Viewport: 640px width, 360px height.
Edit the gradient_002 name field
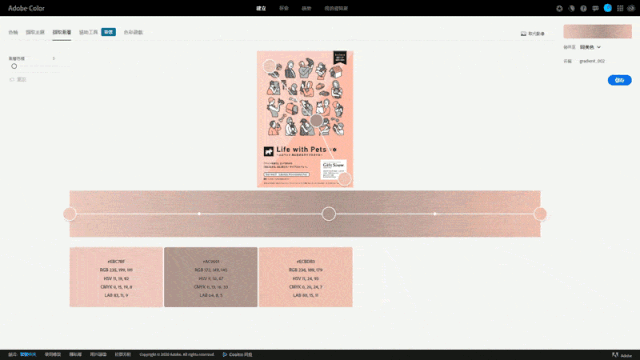pyautogui.click(x=592, y=61)
